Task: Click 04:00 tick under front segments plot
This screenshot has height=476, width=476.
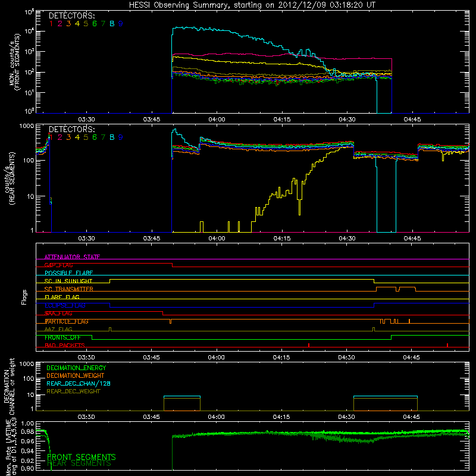Action: click(217, 120)
